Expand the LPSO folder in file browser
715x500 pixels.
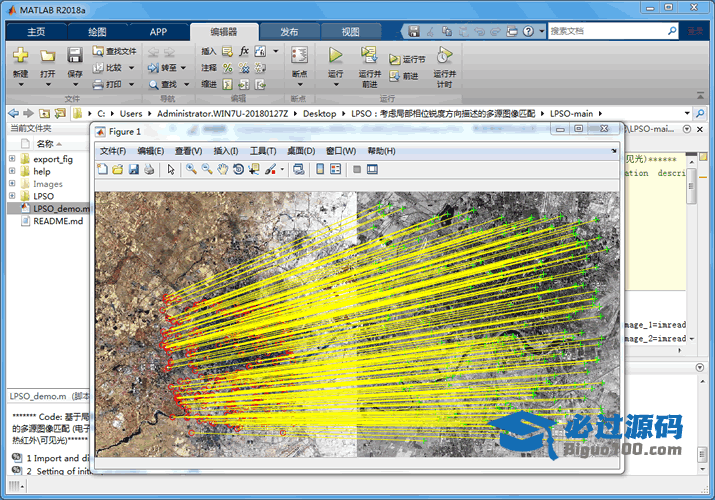[x=12, y=197]
